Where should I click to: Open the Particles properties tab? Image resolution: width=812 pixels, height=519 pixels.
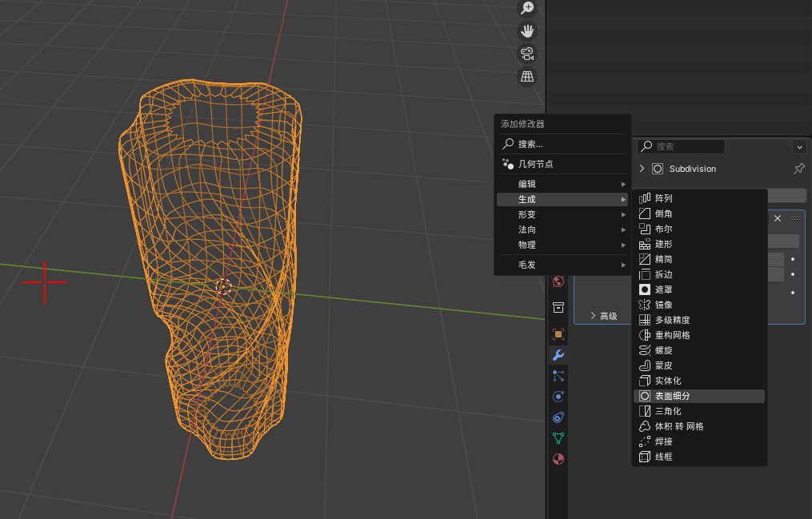[558, 376]
